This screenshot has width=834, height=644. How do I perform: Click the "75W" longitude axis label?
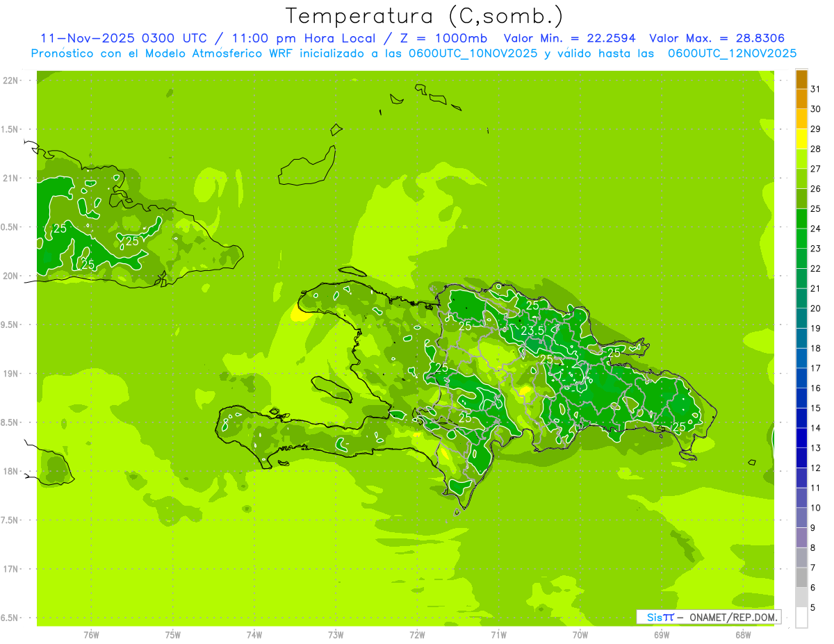point(173,635)
